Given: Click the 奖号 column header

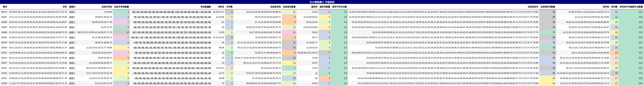Looking at the screenshot, I should point(65,7).
